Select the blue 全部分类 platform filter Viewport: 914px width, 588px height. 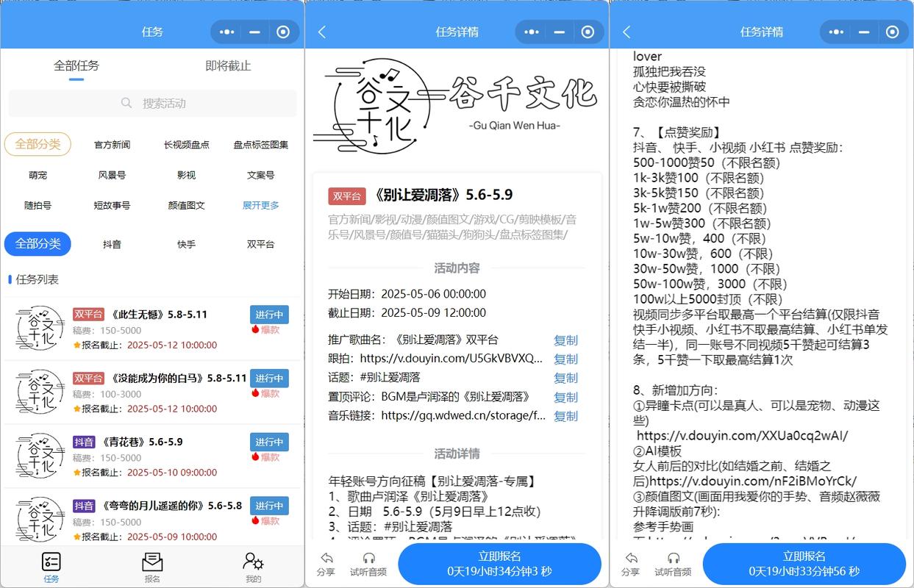click(38, 244)
